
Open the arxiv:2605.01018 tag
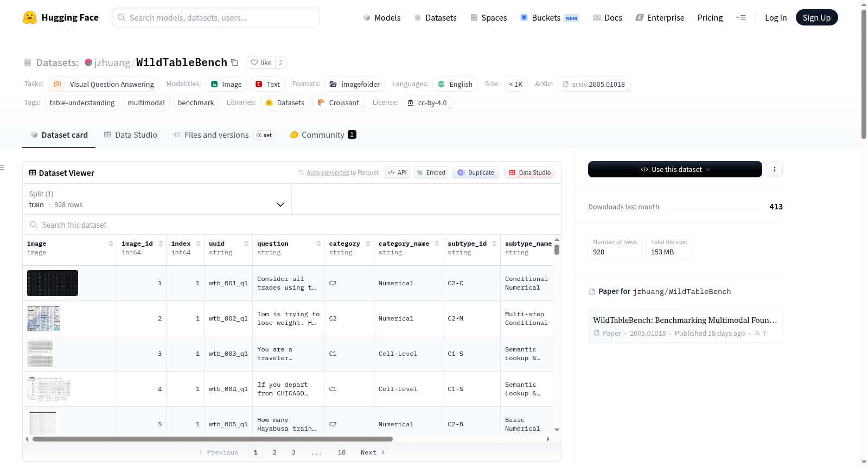click(x=593, y=84)
